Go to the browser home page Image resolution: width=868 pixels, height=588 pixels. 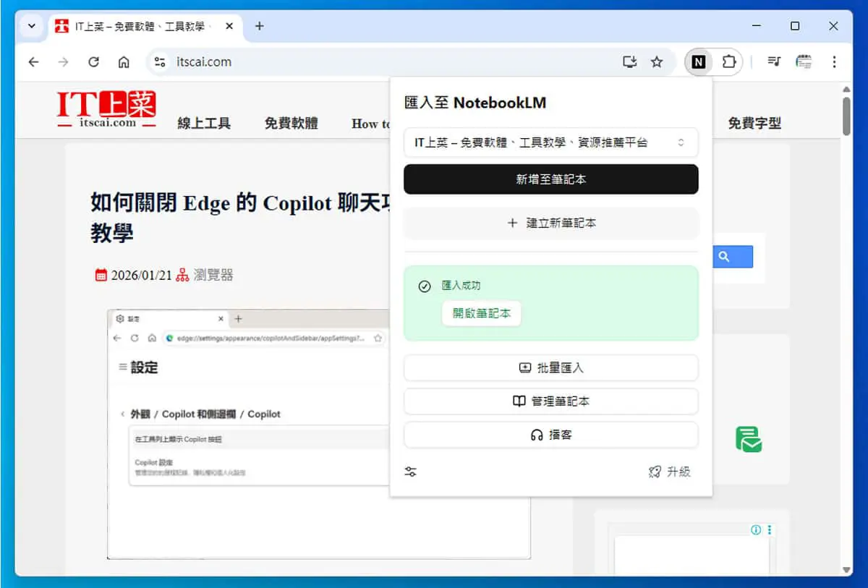[x=124, y=62]
